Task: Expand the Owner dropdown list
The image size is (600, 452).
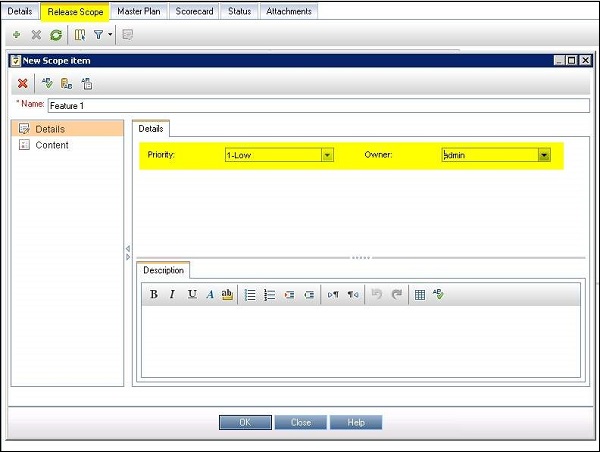Action: point(544,155)
